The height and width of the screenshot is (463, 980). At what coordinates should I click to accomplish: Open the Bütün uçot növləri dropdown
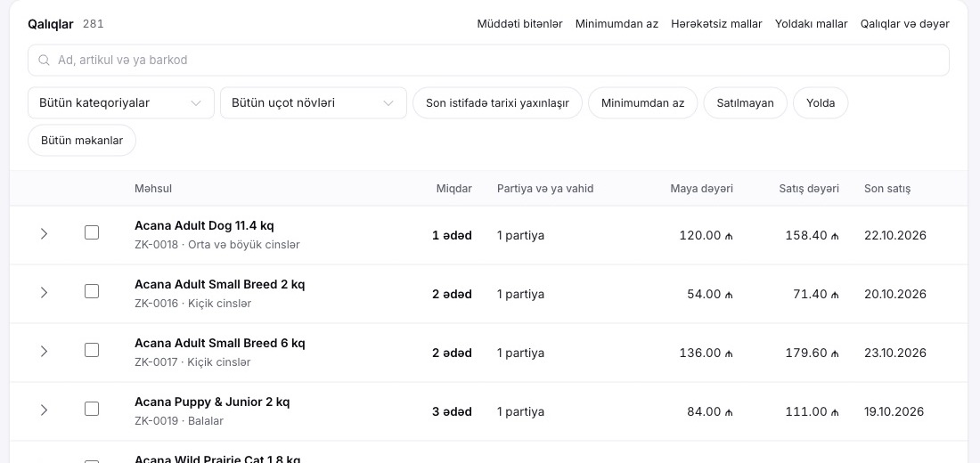(x=313, y=103)
